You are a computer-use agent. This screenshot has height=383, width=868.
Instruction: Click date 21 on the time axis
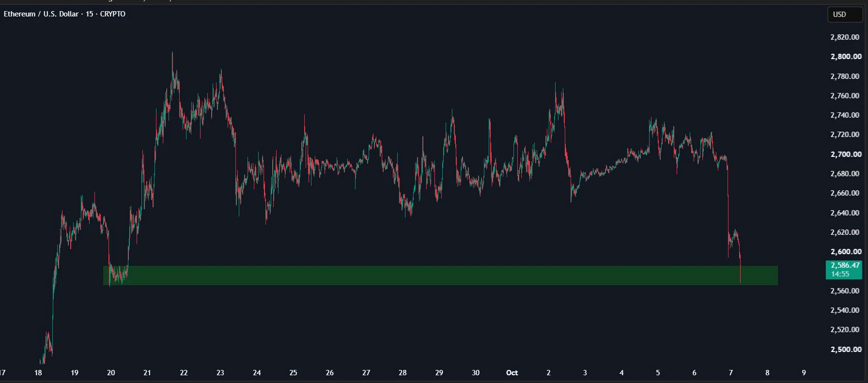(147, 373)
